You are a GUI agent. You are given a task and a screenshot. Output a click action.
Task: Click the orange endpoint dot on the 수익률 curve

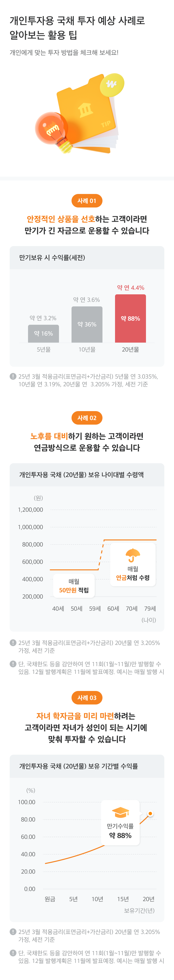pos(150,813)
